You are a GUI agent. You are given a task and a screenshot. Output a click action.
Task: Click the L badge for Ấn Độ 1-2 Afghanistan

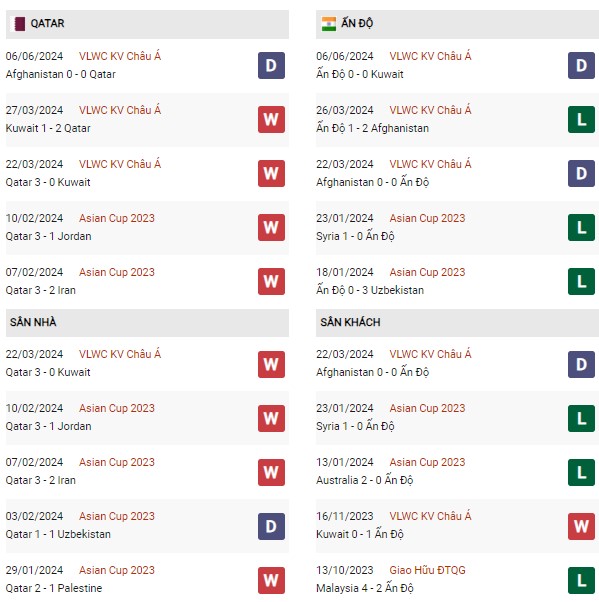click(x=581, y=120)
